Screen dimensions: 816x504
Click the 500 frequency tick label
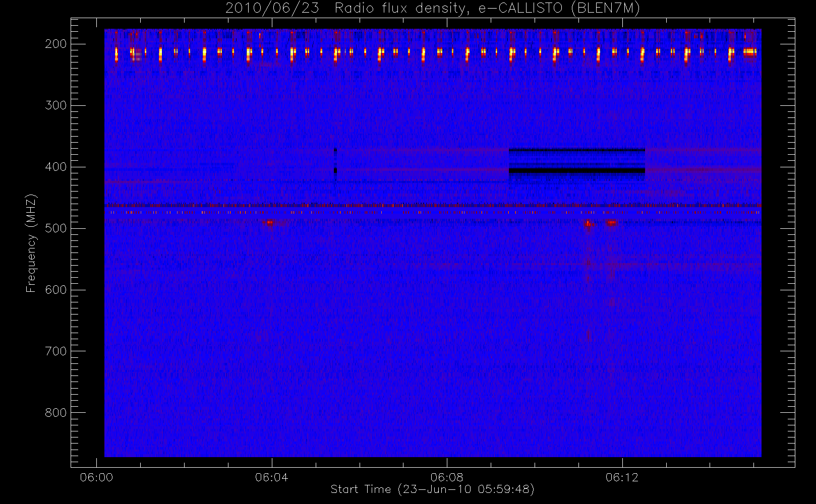(x=55, y=228)
